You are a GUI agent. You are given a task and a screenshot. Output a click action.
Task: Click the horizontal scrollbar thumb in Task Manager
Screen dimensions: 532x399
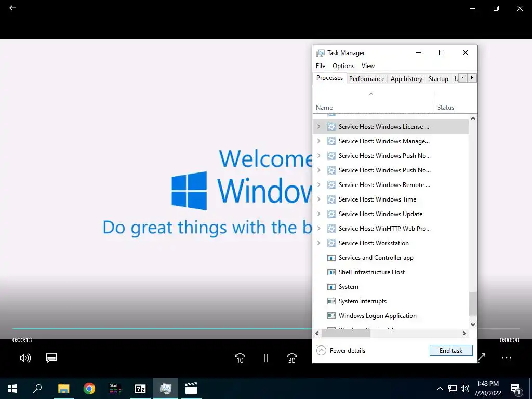(x=345, y=333)
